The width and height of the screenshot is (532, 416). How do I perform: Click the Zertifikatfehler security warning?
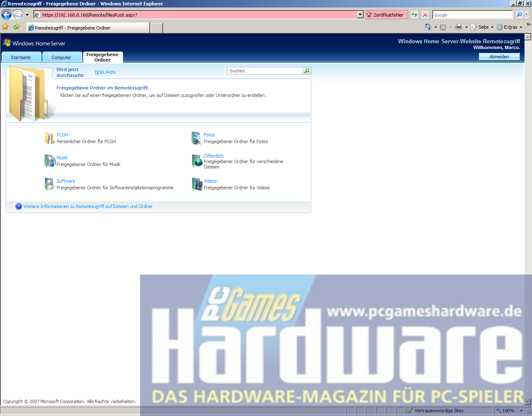pyautogui.click(x=385, y=15)
